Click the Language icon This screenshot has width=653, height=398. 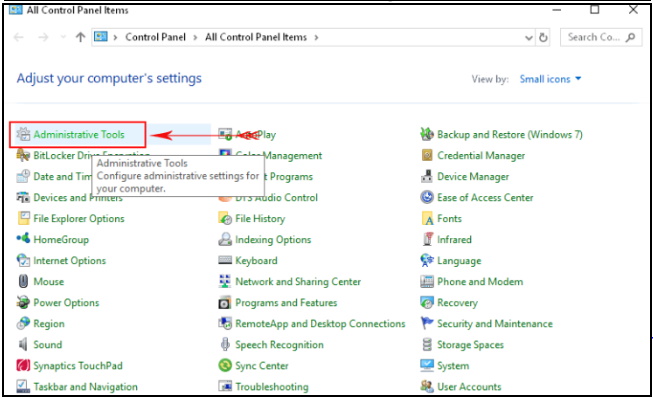click(427, 260)
